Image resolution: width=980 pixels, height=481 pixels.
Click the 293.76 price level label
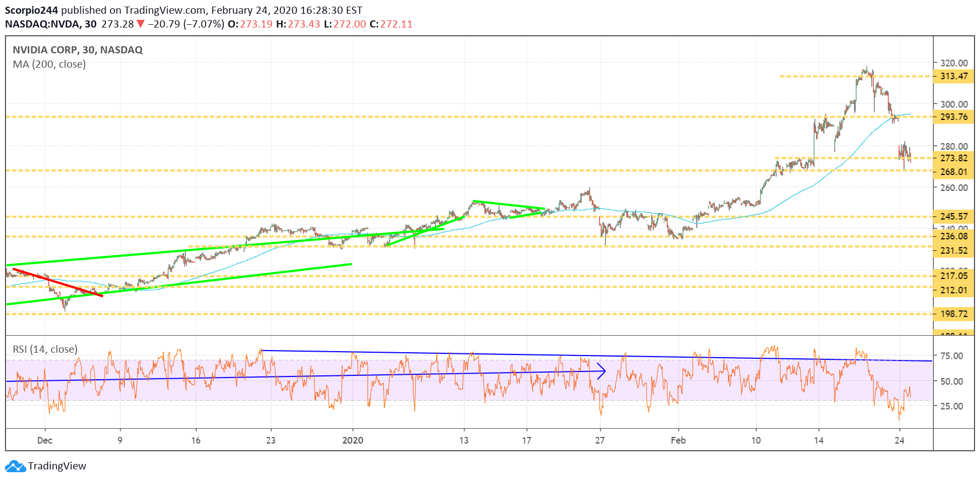point(954,117)
